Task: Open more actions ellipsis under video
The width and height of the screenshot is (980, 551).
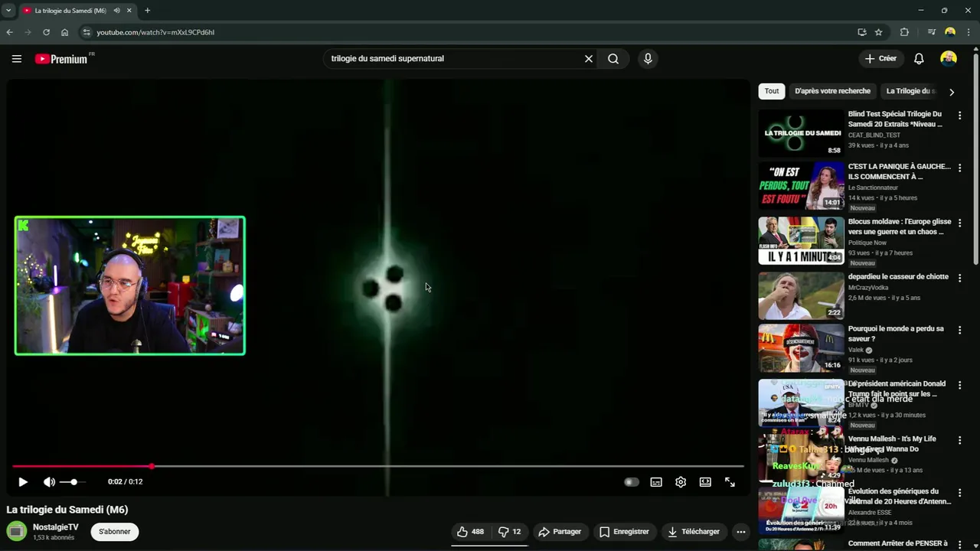Action: pyautogui.click(x=740, y=531)
